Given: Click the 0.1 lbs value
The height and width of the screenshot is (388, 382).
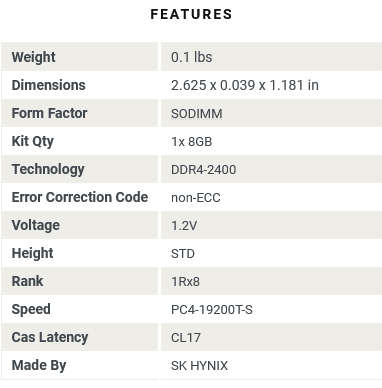Looking at the screenshot, I should point(191,57).
